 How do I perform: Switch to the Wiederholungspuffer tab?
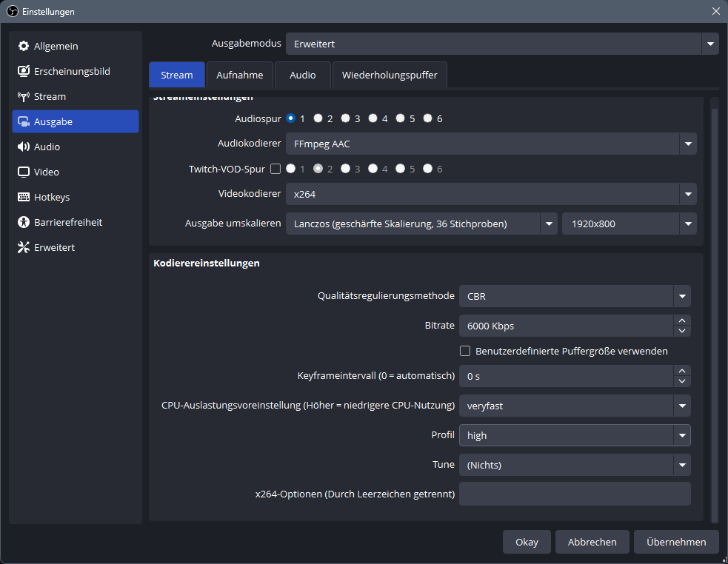click(390, 75)
